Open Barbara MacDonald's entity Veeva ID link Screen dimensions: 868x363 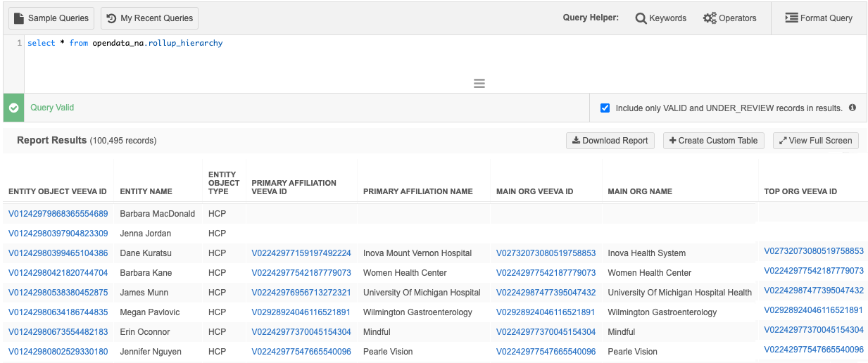58,214
